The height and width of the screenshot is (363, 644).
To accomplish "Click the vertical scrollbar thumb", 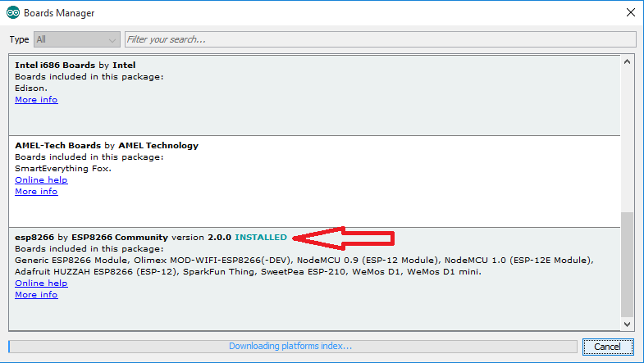I will (x=628, y=262).
